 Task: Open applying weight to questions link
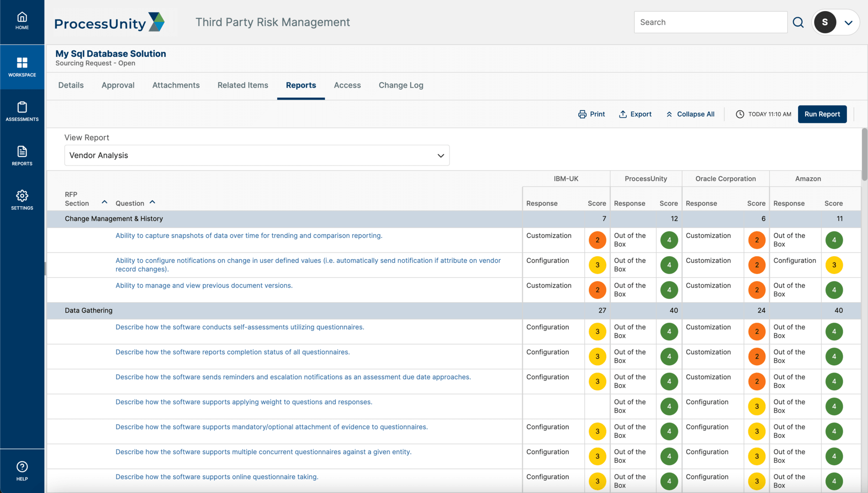pyautogui.click(x=243, y=402)
